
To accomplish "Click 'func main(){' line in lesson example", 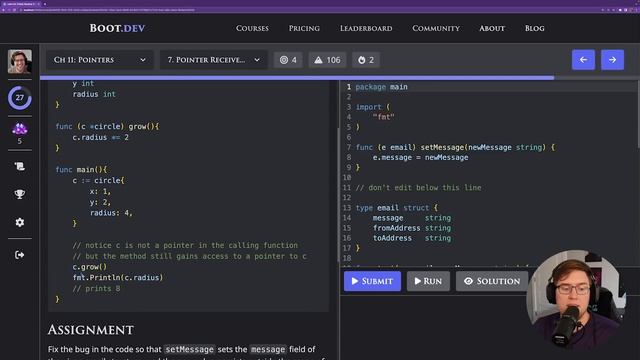I will point(81,169).
